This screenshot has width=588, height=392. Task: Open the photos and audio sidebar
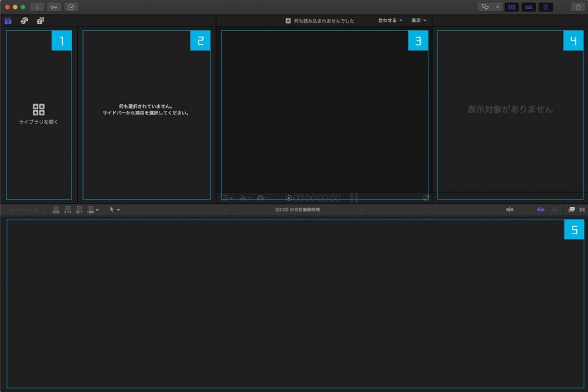[24, 21]
